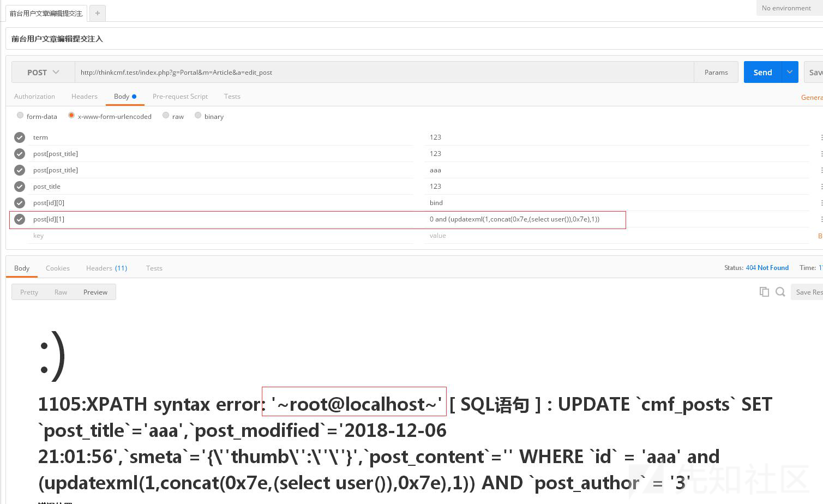Toggle the post_title parameter checkbox
This screenshot has width=823, height=504.
pyautogui.click(x=20, y=187)
